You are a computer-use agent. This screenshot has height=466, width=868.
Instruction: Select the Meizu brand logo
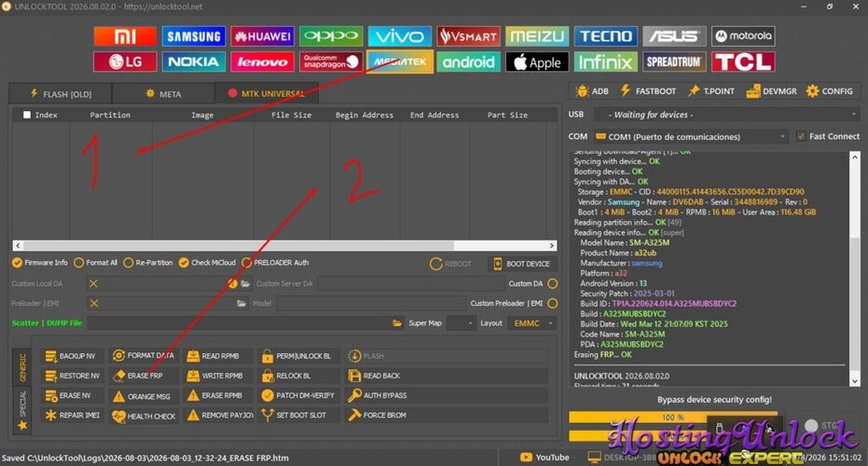point(537,36)
